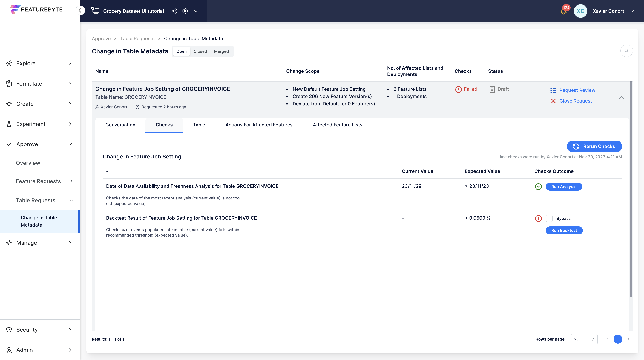Screen dimensions: 644x360
Task: Expand the Experiment menu chevron
Action: [70, 124]
